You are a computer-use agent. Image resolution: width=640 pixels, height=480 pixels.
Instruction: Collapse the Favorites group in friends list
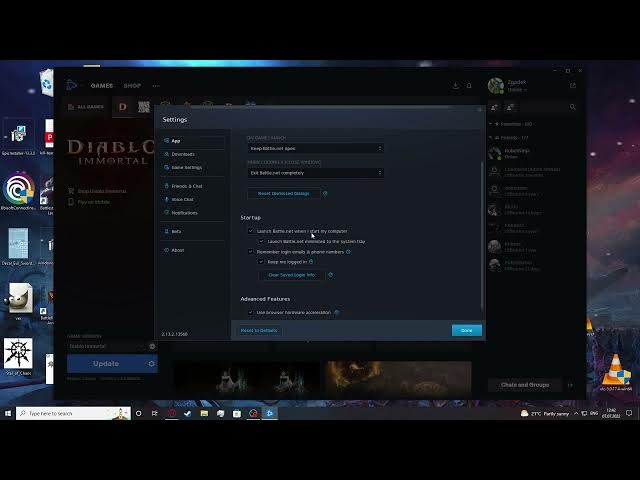pyautogui.click(x=511, y=124)
